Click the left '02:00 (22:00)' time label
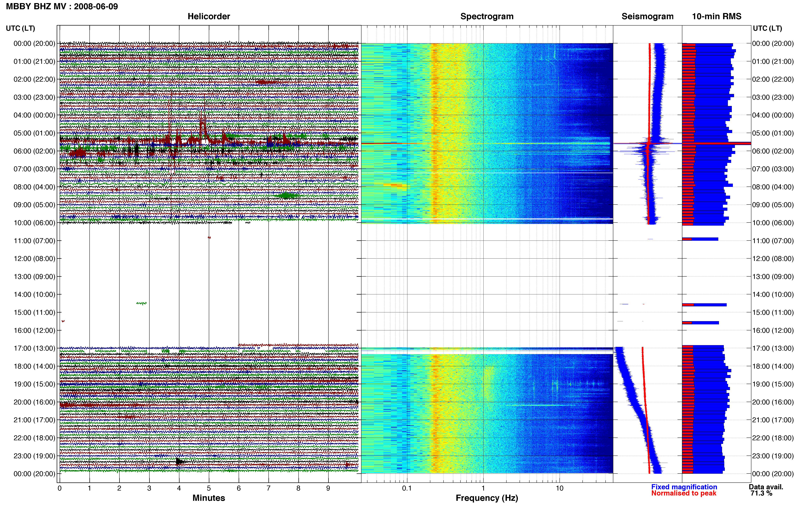This screenshot has height=508, width=812. click(34, 79)
